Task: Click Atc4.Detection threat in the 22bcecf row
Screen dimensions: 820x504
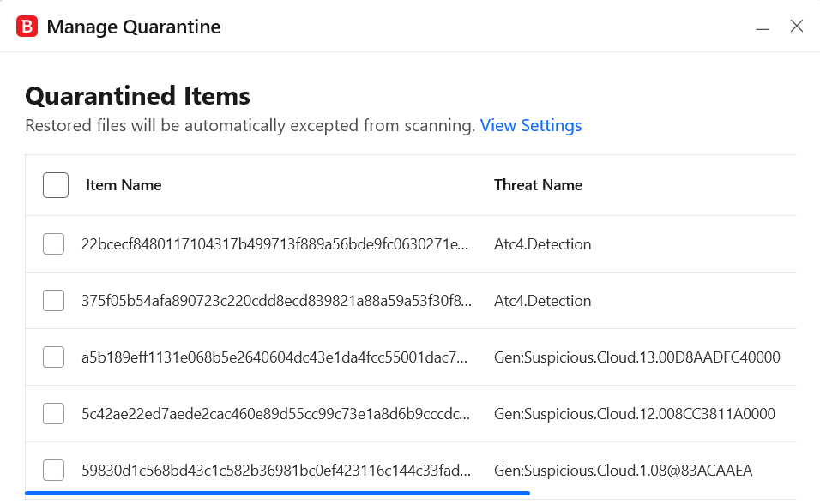Action: tap(542, 244)
